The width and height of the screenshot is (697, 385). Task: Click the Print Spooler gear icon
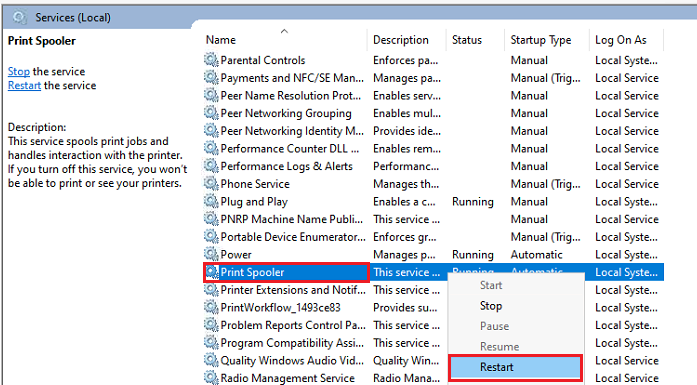pyautogui.click(x=212, y=272)
